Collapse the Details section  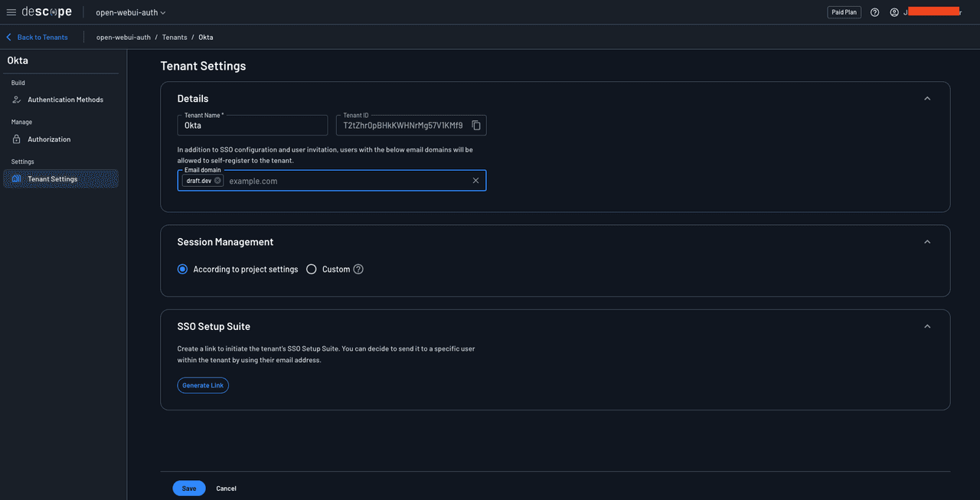[x=927, y=99]
